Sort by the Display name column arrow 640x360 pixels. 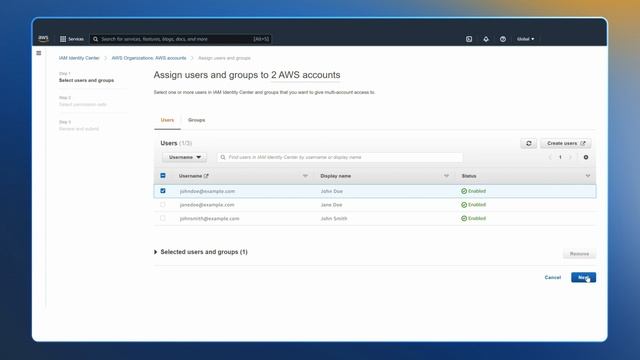click(x=446, y=176)
